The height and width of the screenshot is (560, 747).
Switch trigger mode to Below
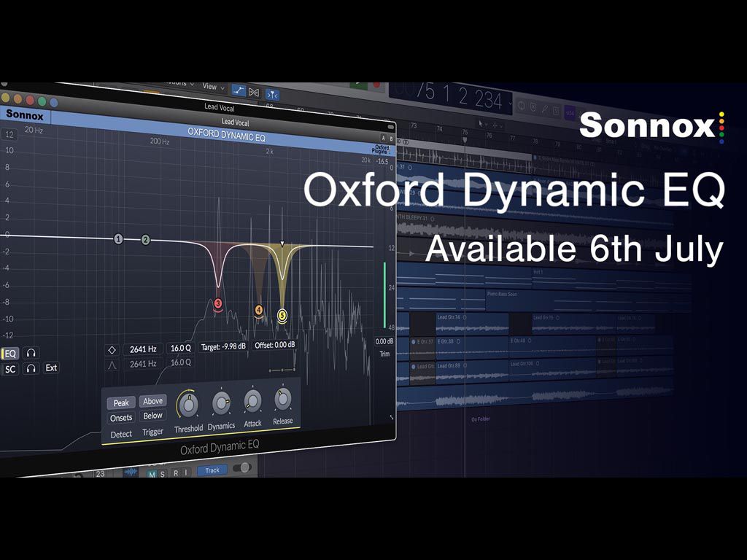[x=152, y=416]
